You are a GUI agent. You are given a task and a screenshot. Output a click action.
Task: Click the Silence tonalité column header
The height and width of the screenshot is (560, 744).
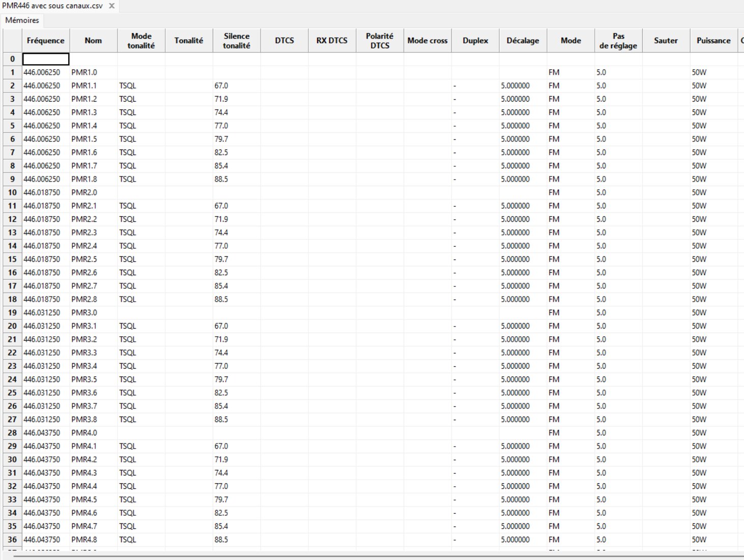[x=237, y=41]
